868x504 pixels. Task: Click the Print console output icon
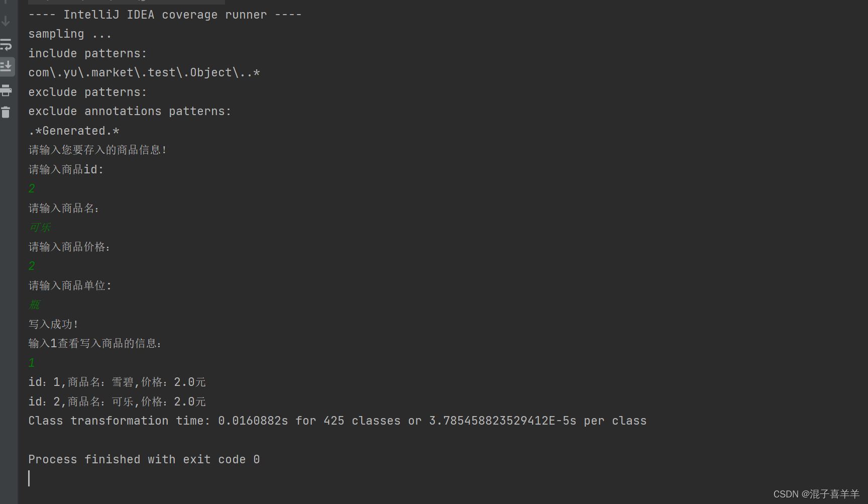[7, 90]
